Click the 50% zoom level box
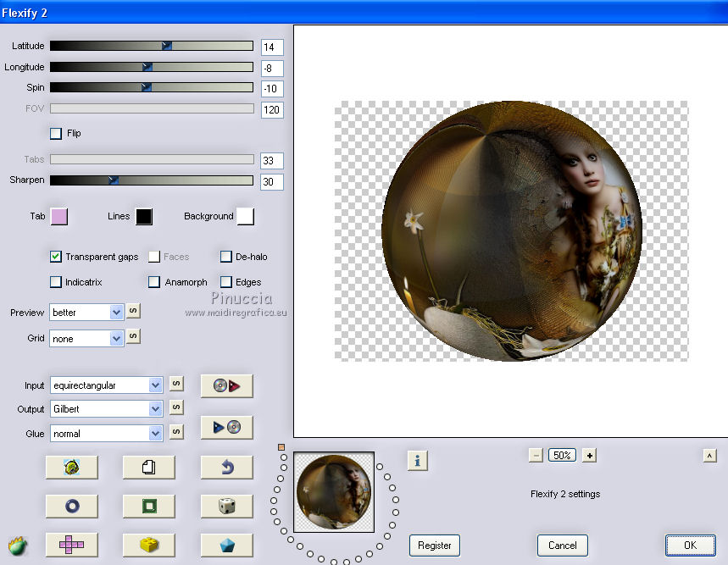 (562, 456)
